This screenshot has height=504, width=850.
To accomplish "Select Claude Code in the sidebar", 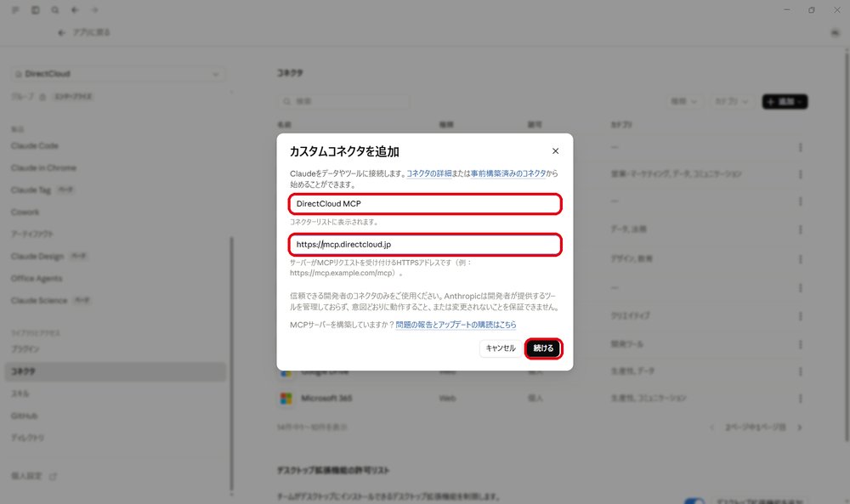I will [35, 146].
